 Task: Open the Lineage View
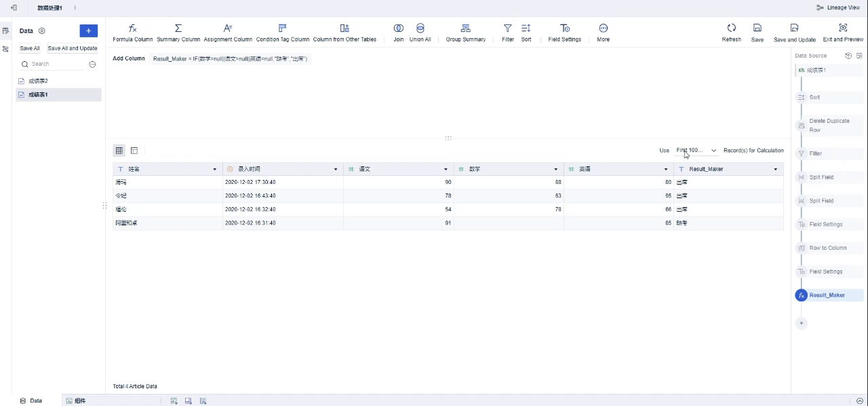tap(838, 7)
